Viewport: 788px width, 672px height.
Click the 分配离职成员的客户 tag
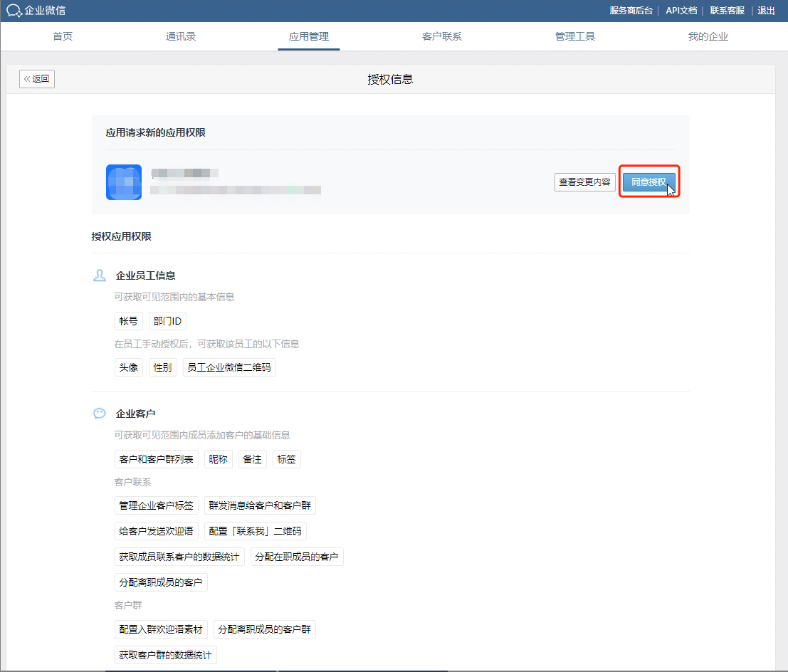(x=161, y=582)
